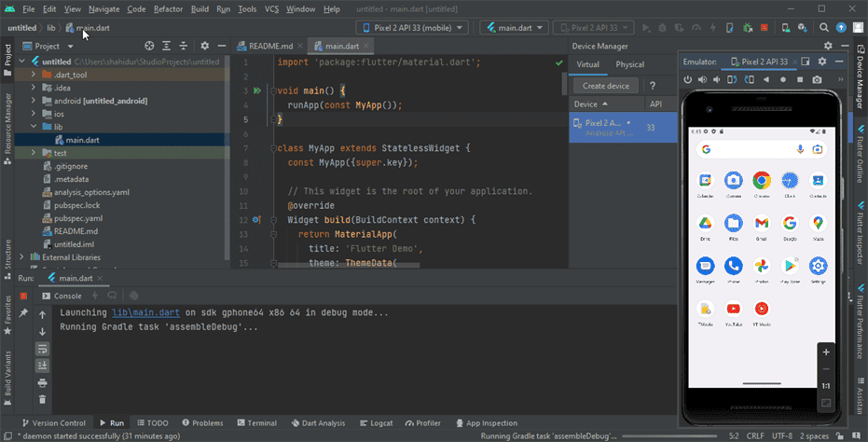Toggle the Chrome app icon on emulator

762,181
